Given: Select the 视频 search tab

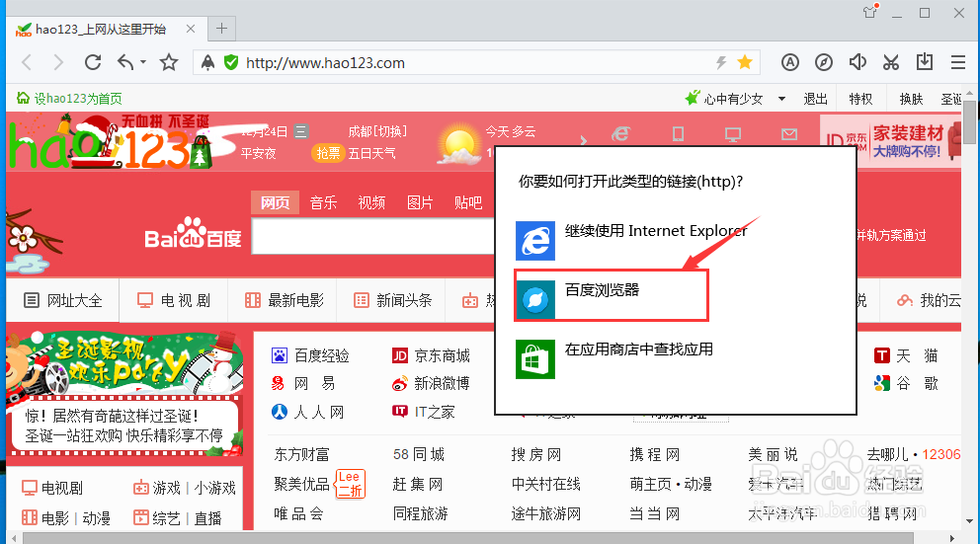Looking at the screenshot, I should [371, 202].
